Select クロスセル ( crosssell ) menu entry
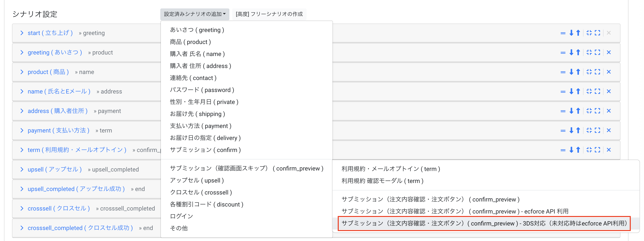644x241 pixels. (x=201, y=192)
